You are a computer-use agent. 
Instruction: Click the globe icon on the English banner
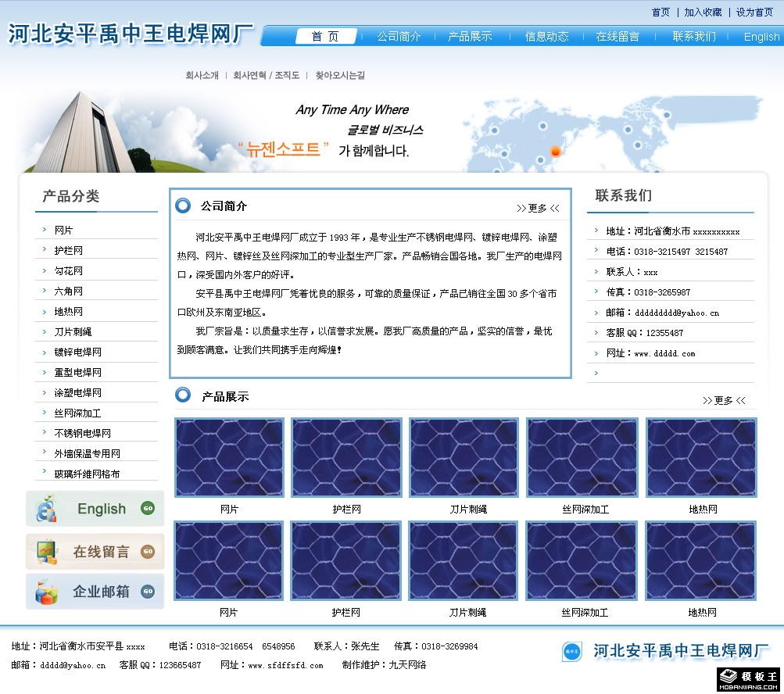tap(46, 509)
